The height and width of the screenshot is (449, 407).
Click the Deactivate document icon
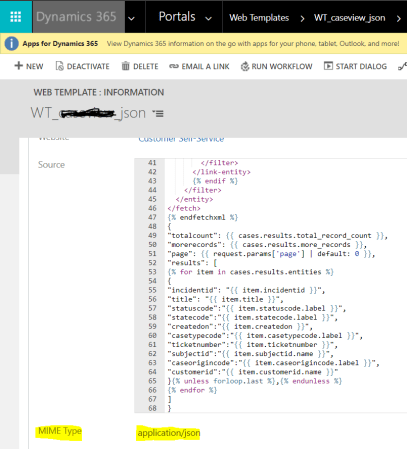click(x=59, y=66)
